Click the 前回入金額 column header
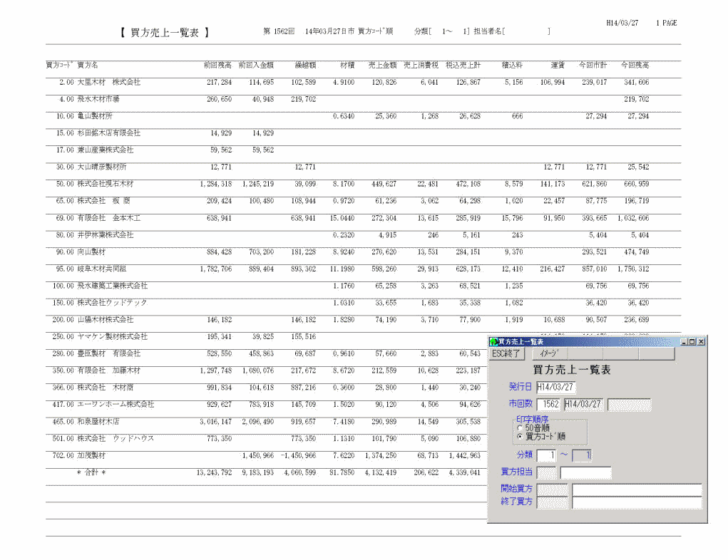Screen dimensions: 728x560 click(256, 65)
